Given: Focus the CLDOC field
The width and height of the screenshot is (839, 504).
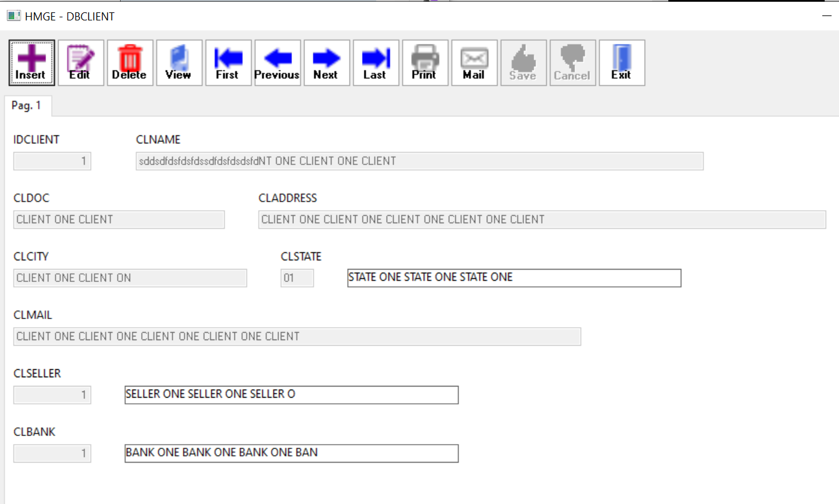Looking at the screenshot, I should [x=119, y=220].
